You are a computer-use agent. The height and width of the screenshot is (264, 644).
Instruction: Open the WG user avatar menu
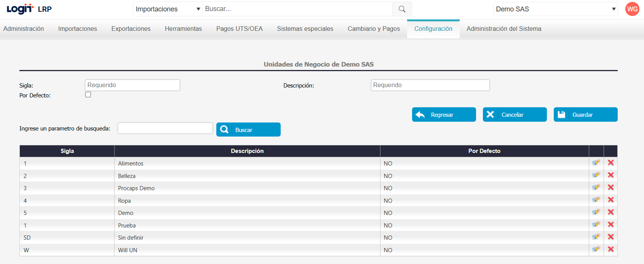tap(632, 9)
